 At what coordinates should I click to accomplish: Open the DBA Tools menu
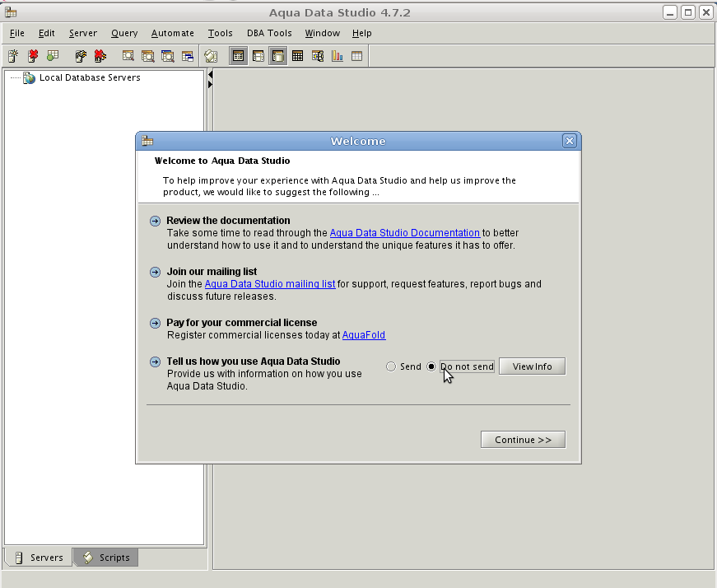(269, 33)
